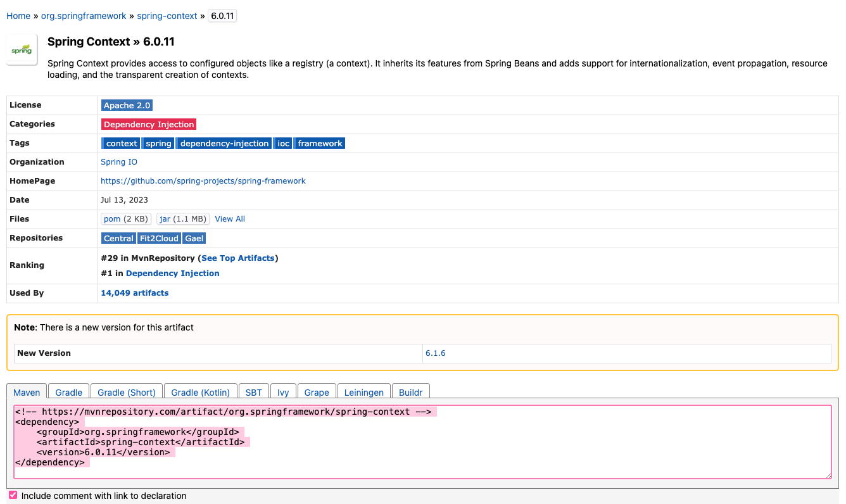
Task: Click the Used By row label
Action: (x=27, y=293)
